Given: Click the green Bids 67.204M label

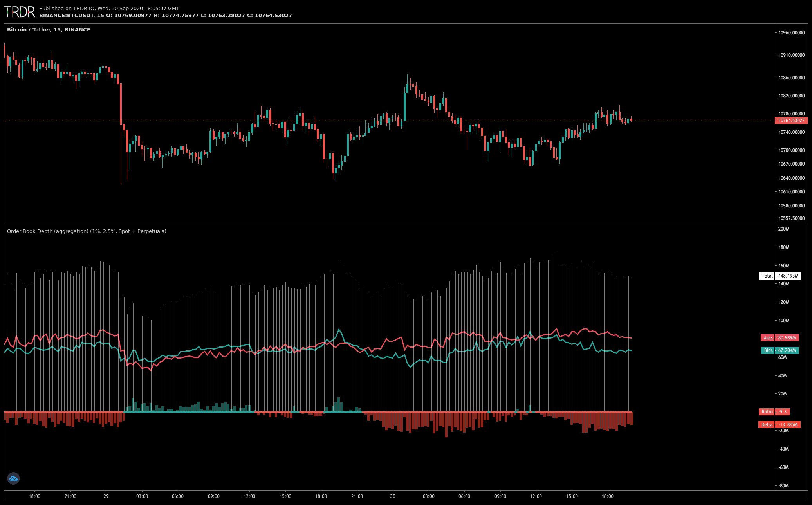Looking at the screenshot, I should (780, 350).
